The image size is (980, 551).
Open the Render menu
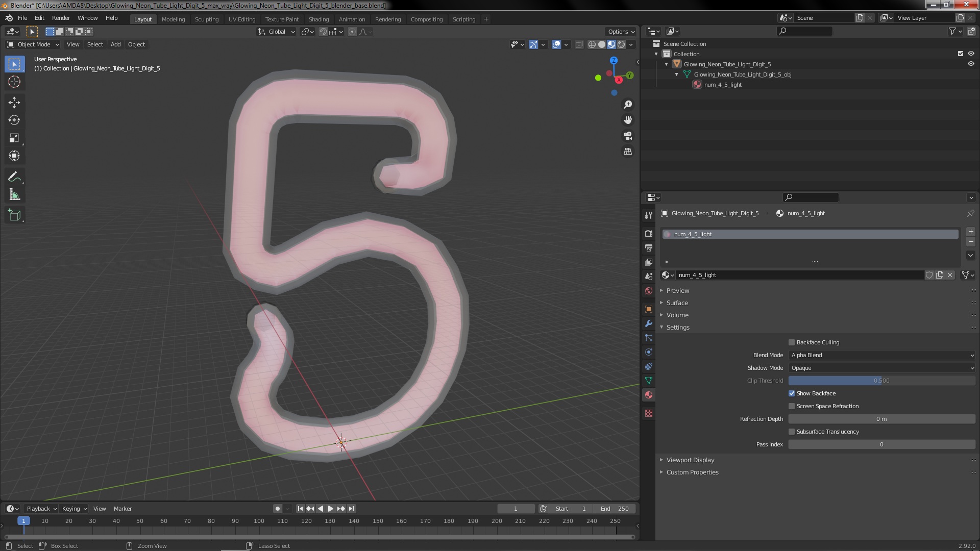click(61, 18)
